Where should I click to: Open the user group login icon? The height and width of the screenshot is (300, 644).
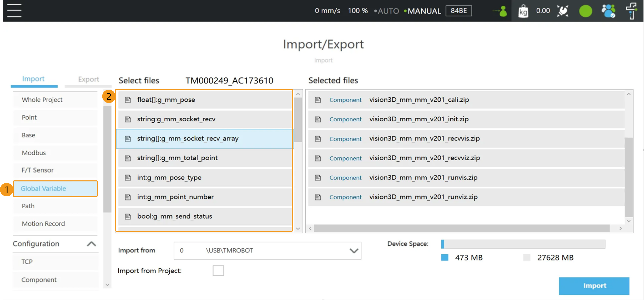tap(608, 11)
